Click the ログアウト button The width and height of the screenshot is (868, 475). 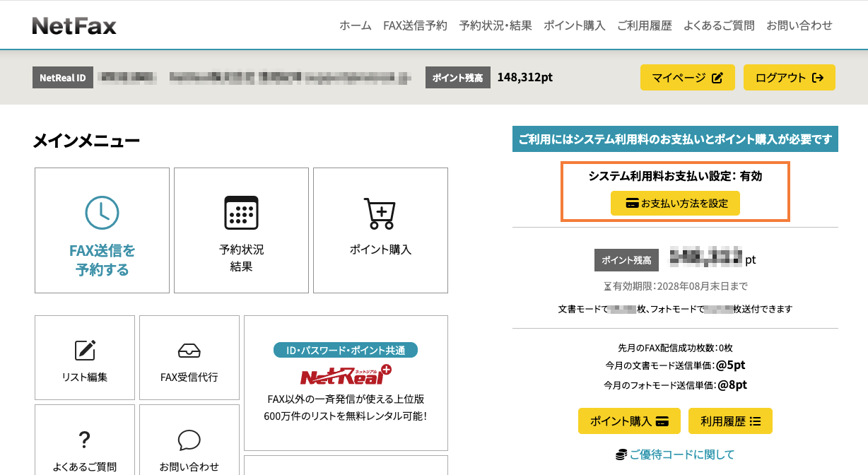(x=790, y=78)
